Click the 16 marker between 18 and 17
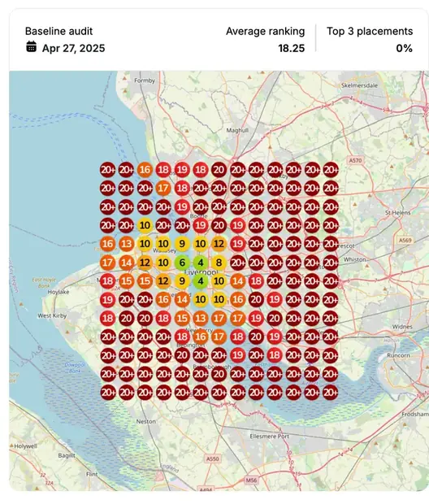This screenshot has width=429, height=504. click(201, 337)
